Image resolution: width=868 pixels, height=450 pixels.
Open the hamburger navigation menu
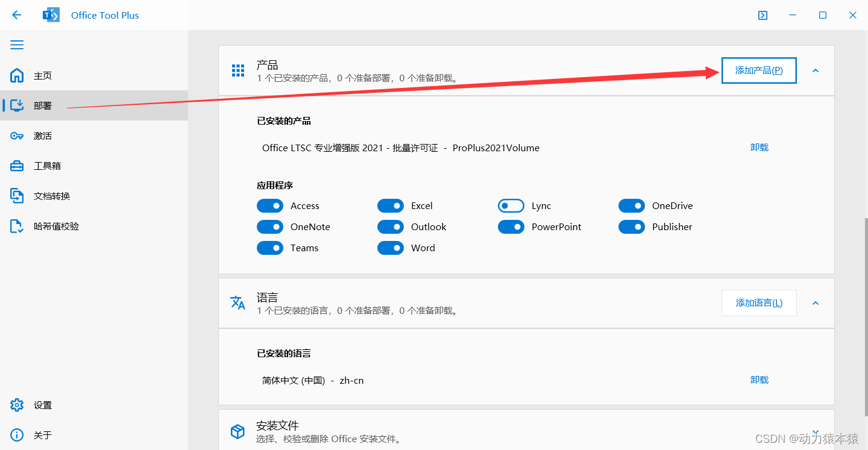tap(17, 45)
